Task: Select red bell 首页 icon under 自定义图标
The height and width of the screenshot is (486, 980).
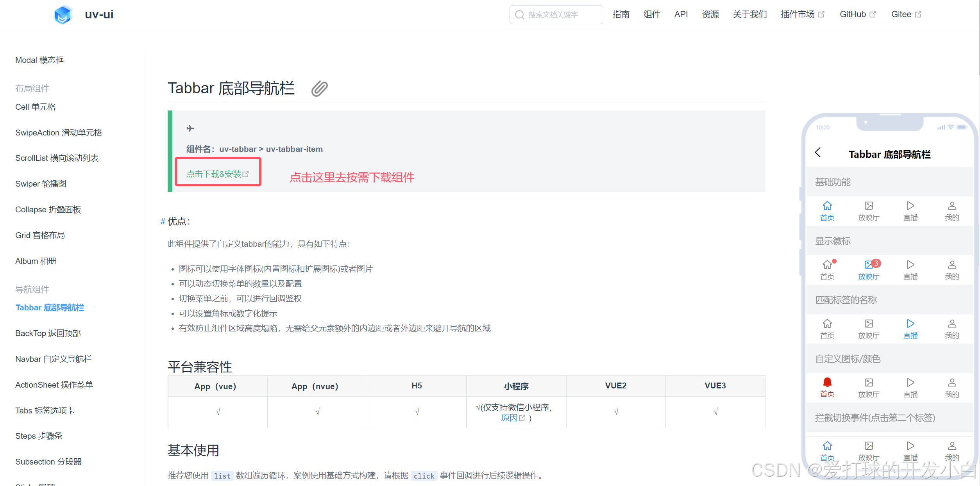Action: coord(827,382)
